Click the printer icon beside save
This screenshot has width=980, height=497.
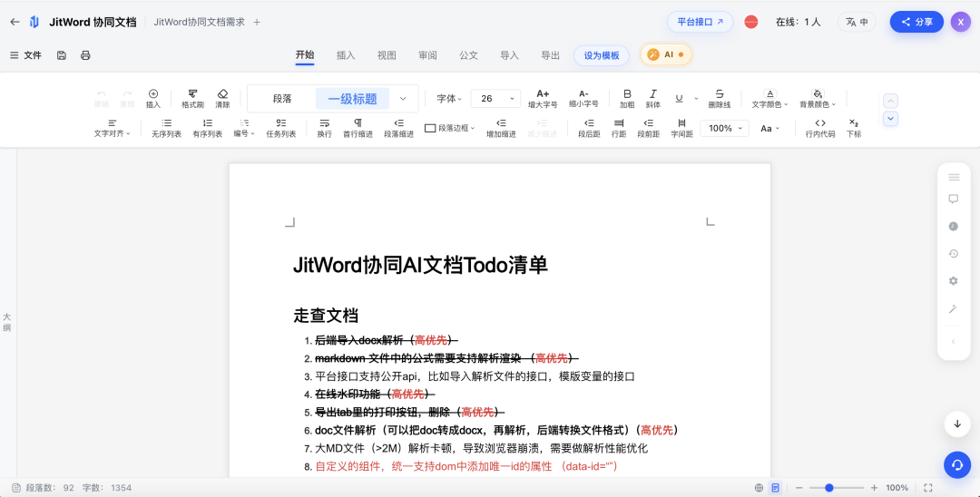85,55
